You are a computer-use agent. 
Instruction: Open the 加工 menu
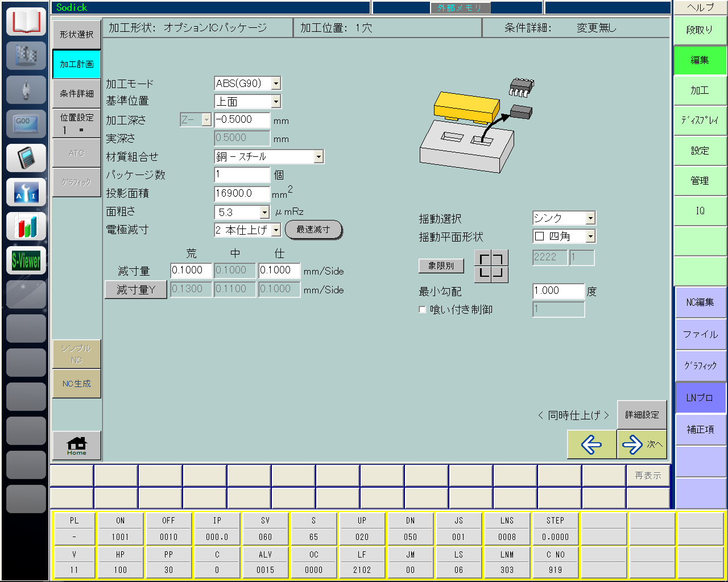(x=700, y=90)
